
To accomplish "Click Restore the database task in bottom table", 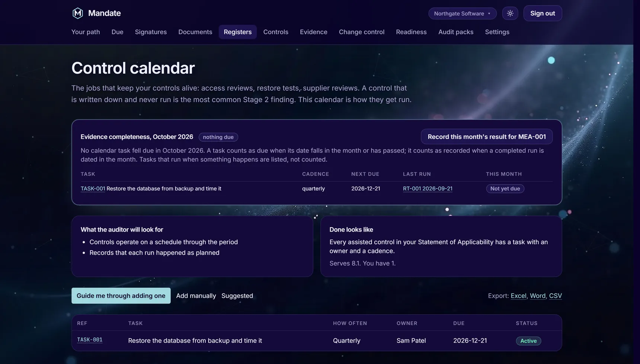I will click(x=195, y=341).
